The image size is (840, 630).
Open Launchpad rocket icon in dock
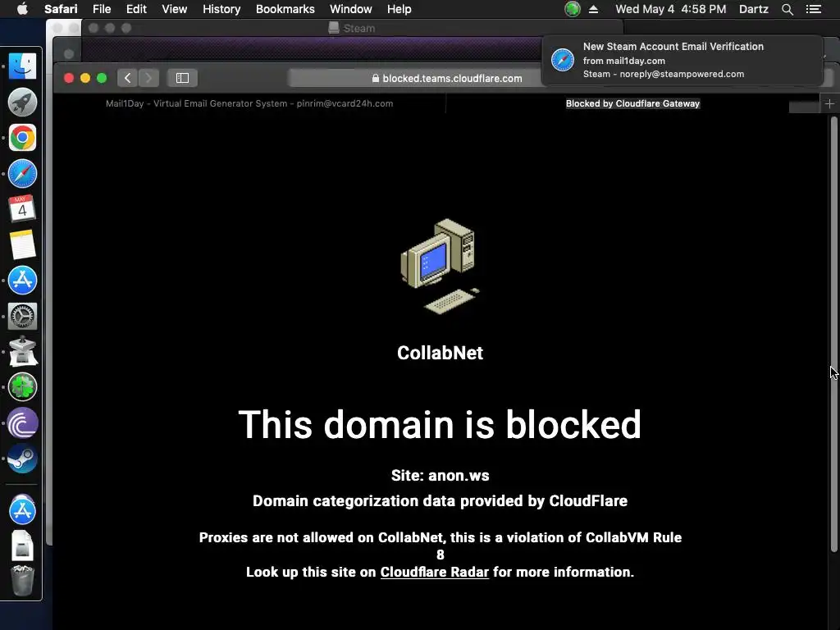tap(22, 102)
